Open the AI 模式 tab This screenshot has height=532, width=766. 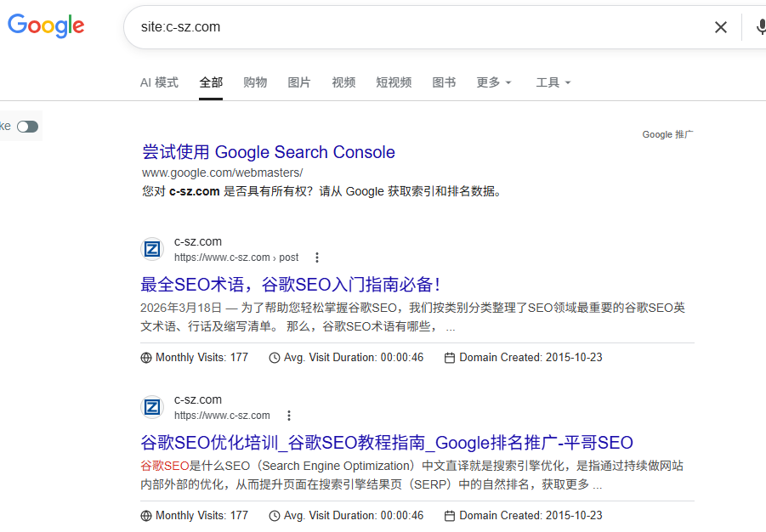159,82
